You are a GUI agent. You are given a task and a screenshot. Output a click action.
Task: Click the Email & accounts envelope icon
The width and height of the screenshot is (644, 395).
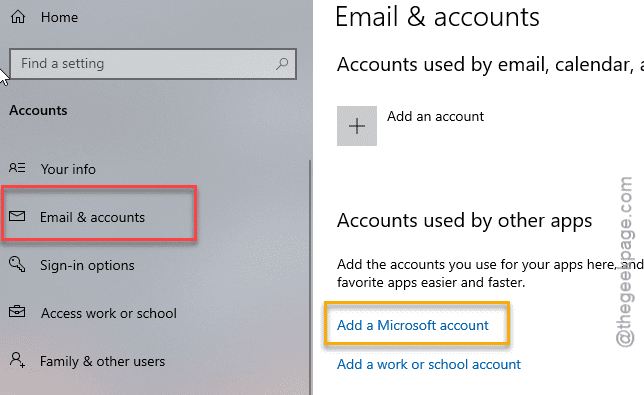click(17, 216)
